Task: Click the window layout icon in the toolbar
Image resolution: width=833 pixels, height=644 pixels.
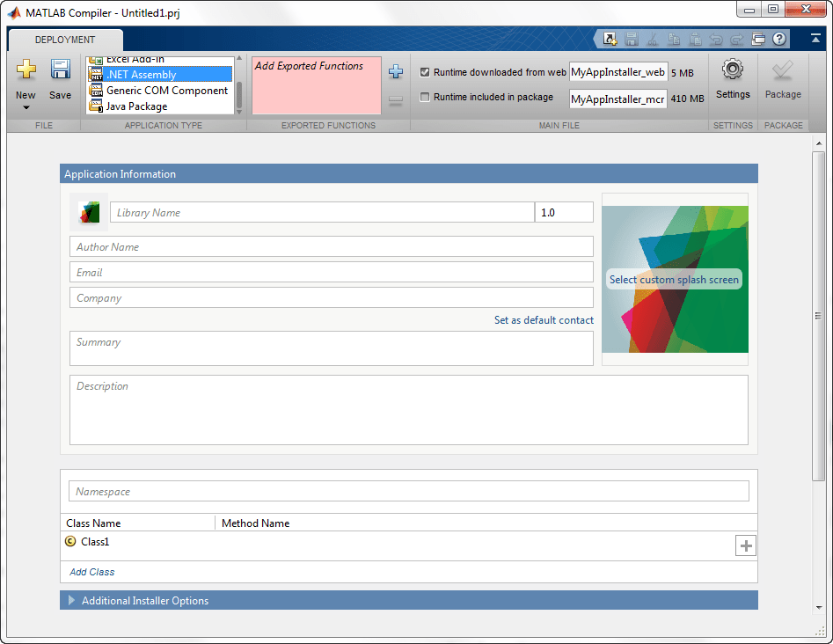Action: 756,39
